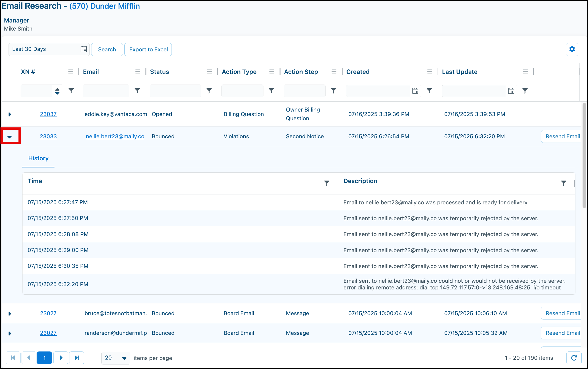Screen dimensions: 588x369
Task: Open XN link 23037
Action: point(48,114)
